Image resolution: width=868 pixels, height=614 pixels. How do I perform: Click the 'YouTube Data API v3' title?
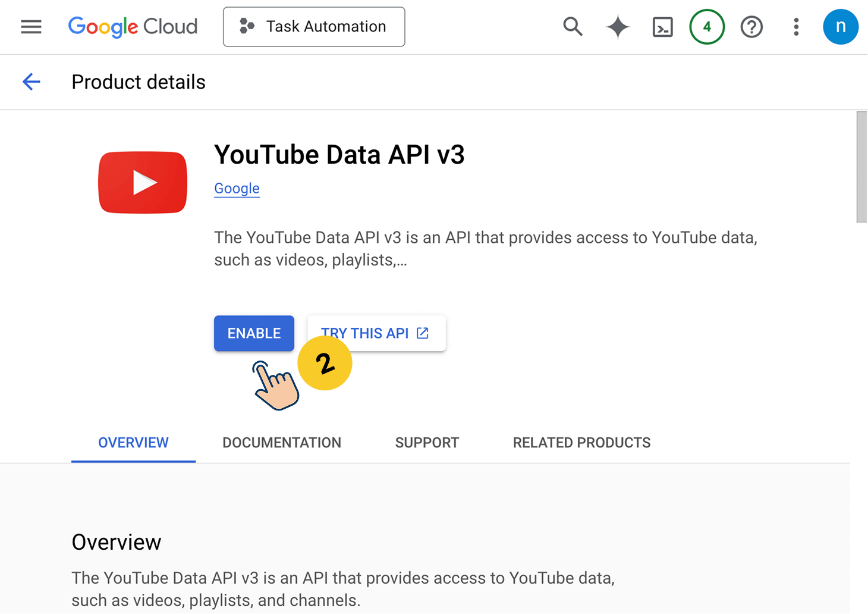pos(339,155)
